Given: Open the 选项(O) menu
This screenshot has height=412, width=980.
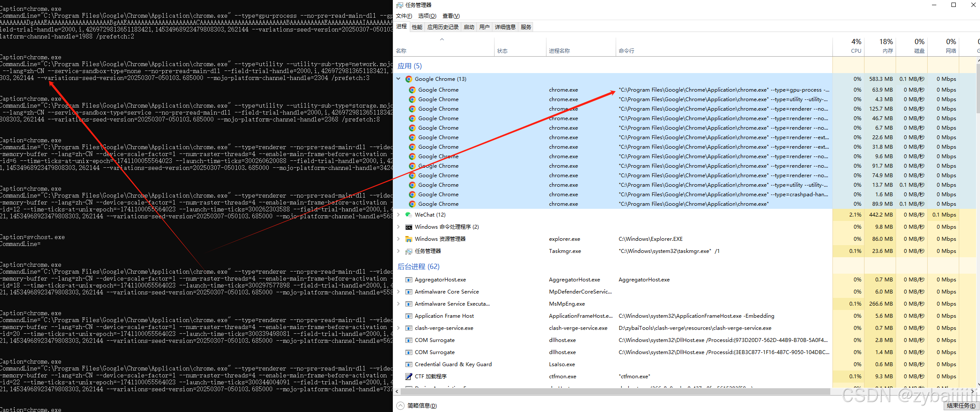Looking at the screenshot, I should pyautogui.click(x=427, y=16).
